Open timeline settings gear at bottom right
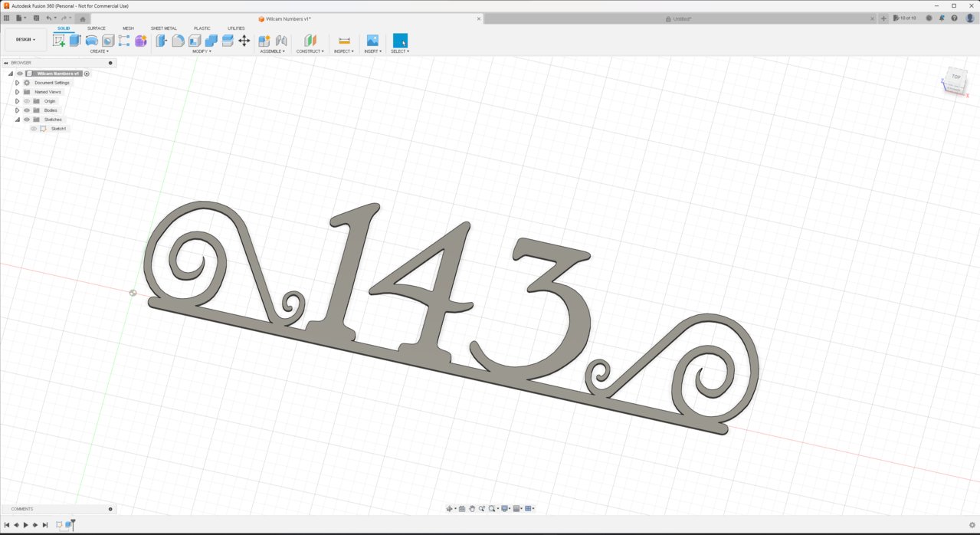Viewport: 980px width, 535px height. point(972,525)
